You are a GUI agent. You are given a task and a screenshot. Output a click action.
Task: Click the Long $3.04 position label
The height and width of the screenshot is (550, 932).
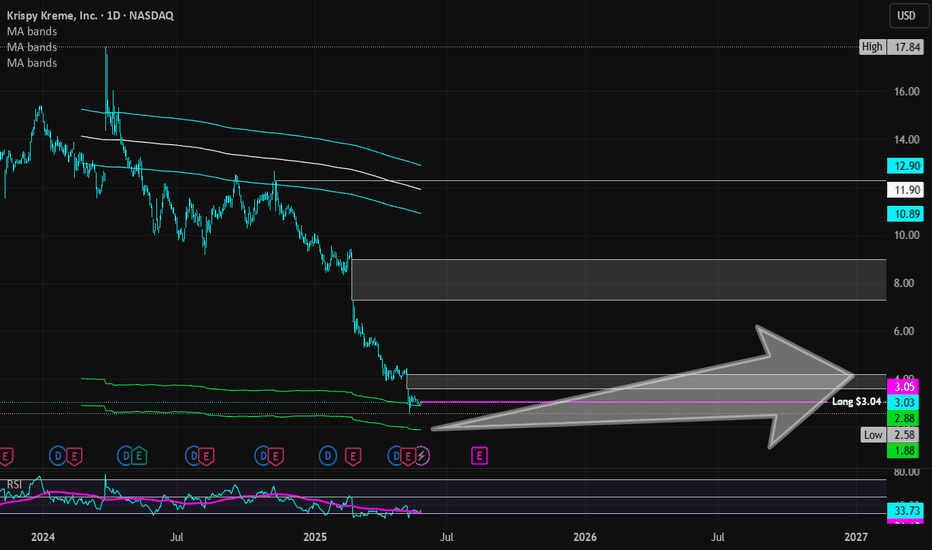pos(857,401)
